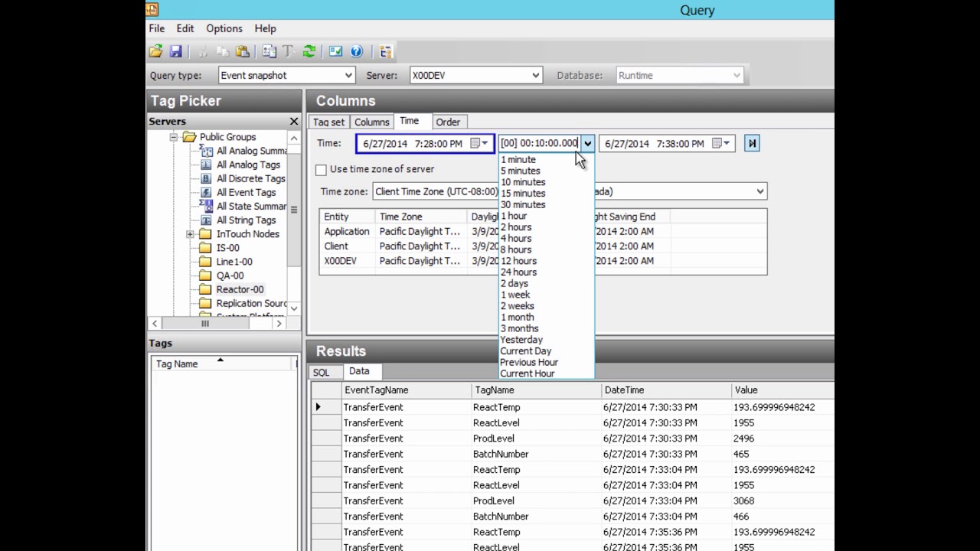This screenshot has width=980, height=551.
Task: Expand the InTouch Nodes tree node
Action: tap(190, 234)
